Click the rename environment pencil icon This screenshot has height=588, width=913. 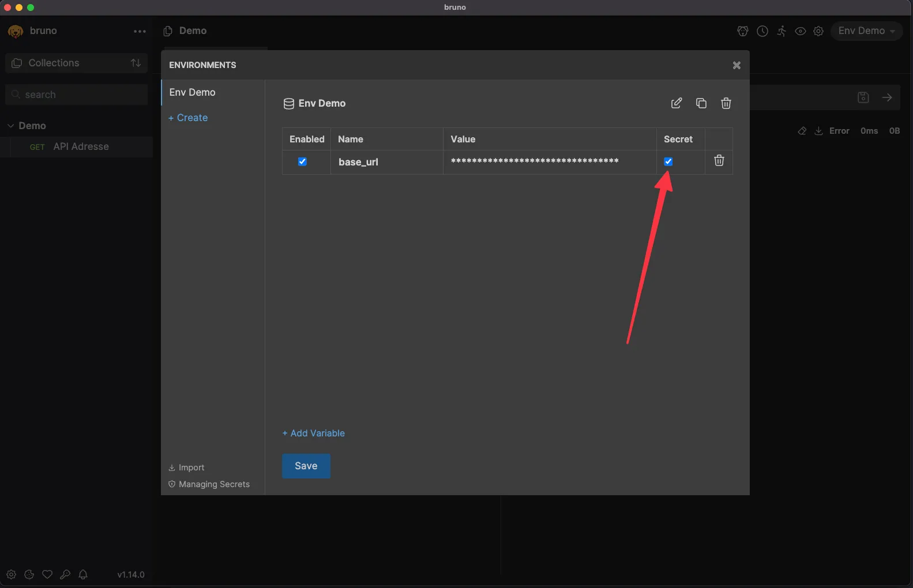tap(677, 103)
